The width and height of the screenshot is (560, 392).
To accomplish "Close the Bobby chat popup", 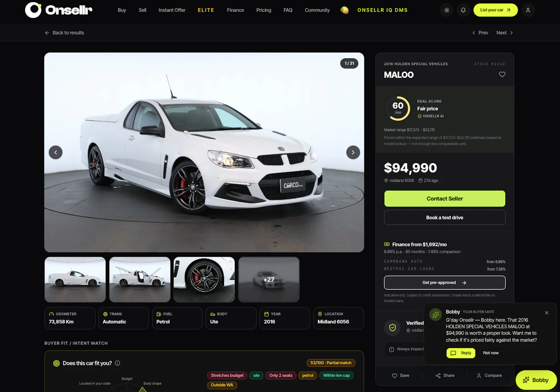I will tap(547, 313).
